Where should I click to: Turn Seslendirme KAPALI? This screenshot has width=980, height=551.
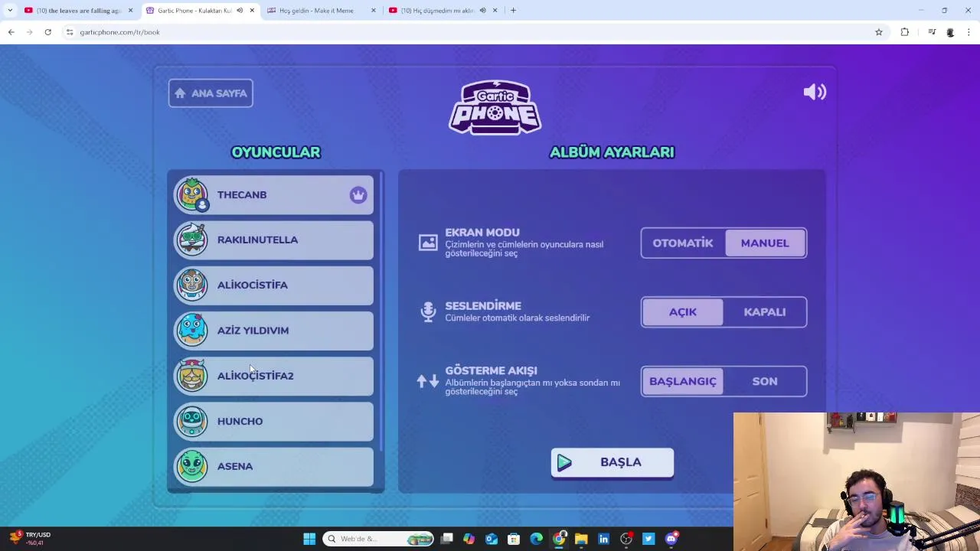pyautogui.click(x=765, y=311)
